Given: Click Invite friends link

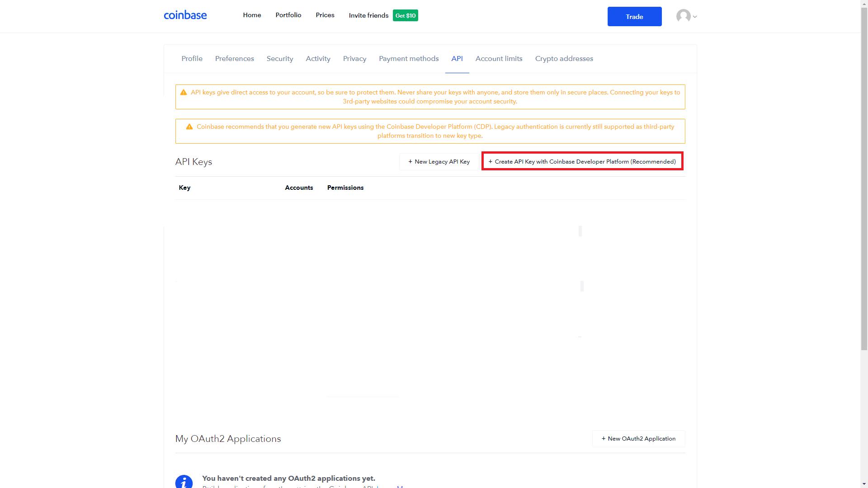Looking at the screenshot, I should pyautogui.click(x=368, y=15).
